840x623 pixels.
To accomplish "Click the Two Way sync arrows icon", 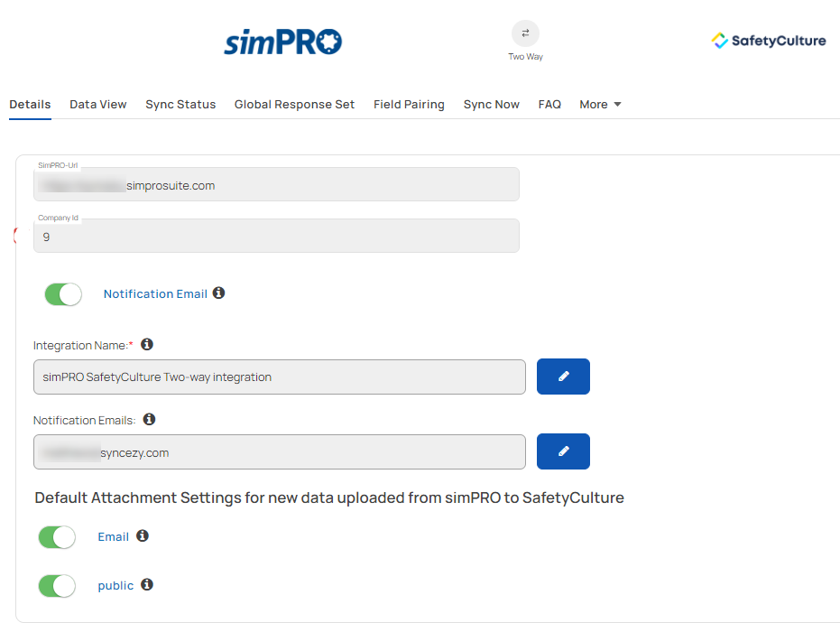I will coord(525,33).
